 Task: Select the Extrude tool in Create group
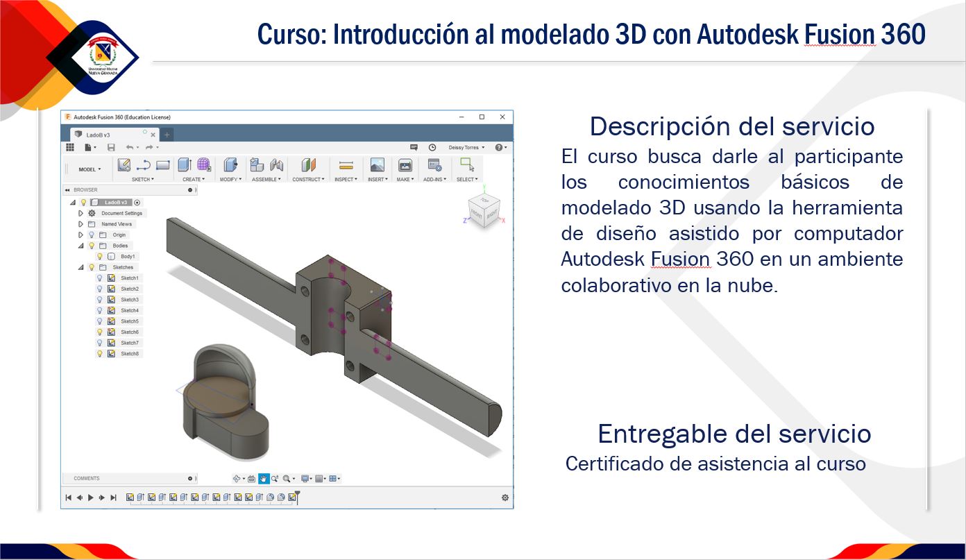184,165
